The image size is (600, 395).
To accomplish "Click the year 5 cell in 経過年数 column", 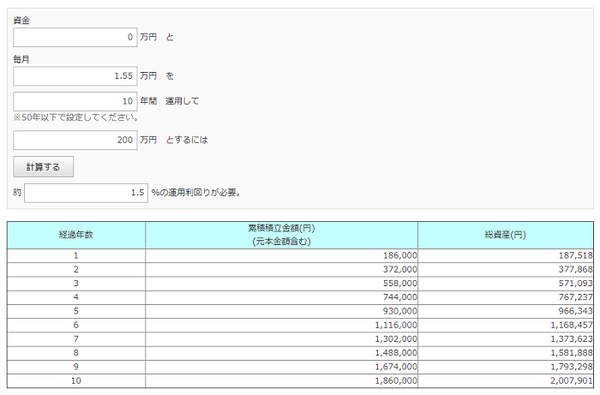I will point(76,311).
